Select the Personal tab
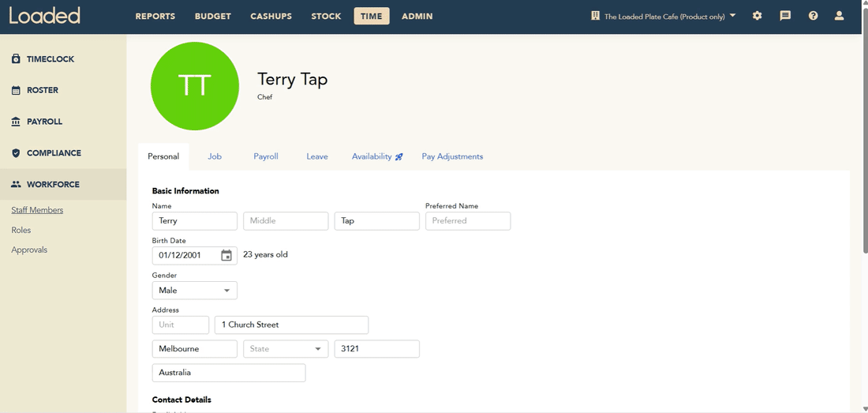This screenshot has height=413, width=868. (163, 156)
